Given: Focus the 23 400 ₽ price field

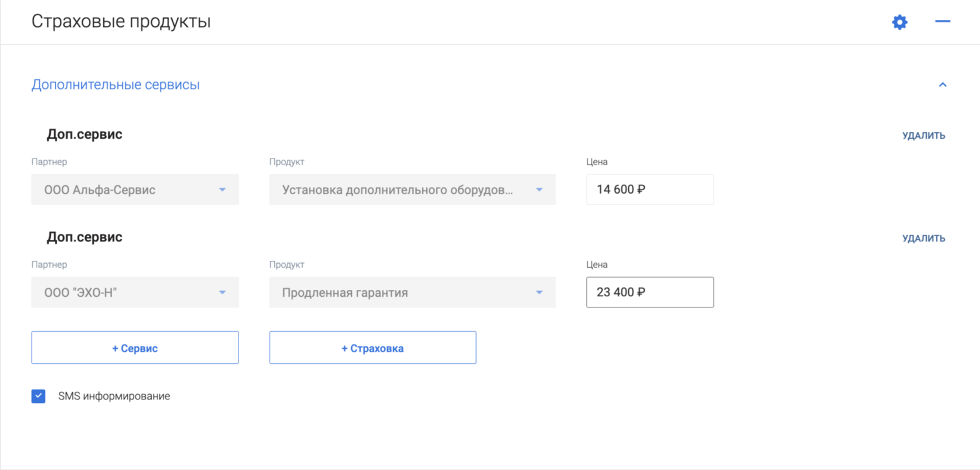Looking at the screenshot, I should pos(649,292).
